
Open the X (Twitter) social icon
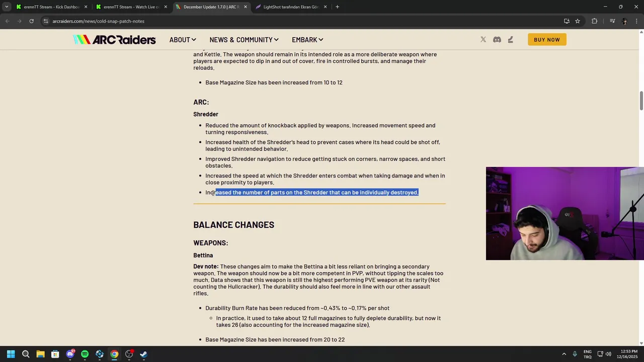(x=483, y=40)
